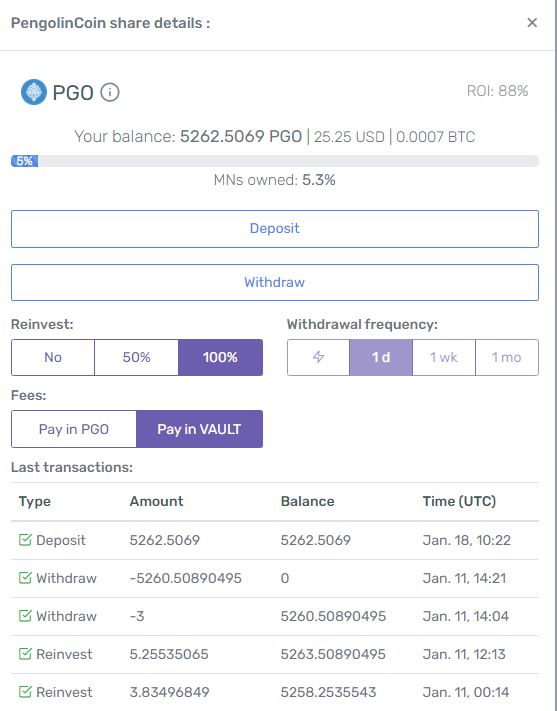Select Pay in VAULT fees option
This screenshot has height=711, width=557.
(x=200, y=429)
